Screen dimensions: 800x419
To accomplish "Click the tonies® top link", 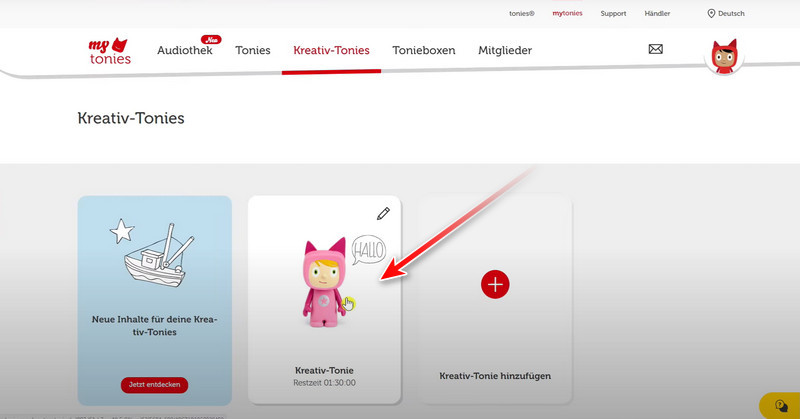I will (x=521, y=13).
